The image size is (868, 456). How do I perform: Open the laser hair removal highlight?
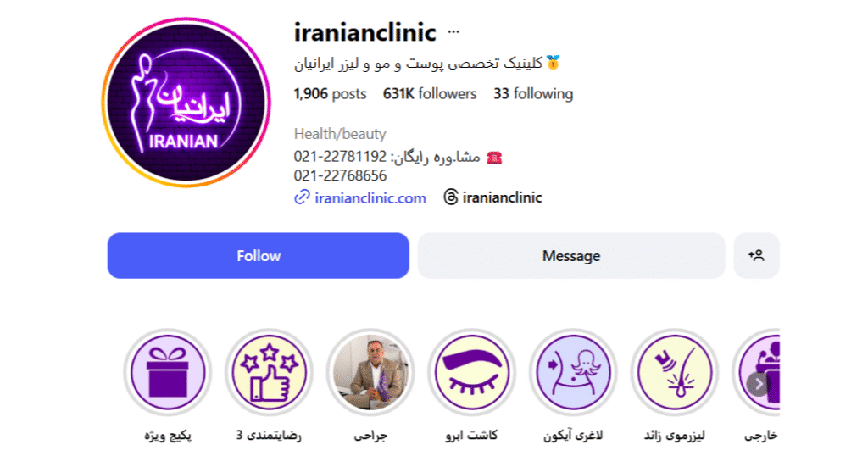(674, 372)
